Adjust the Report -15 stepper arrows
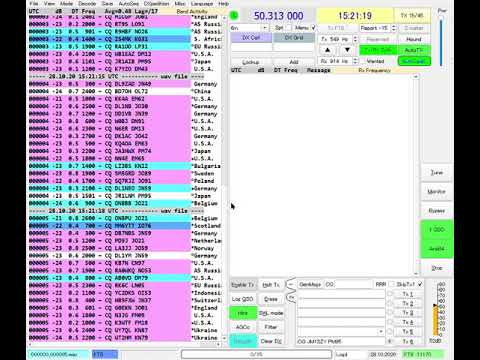The height and width of the screenshot is (360, 480). [393, 28]
